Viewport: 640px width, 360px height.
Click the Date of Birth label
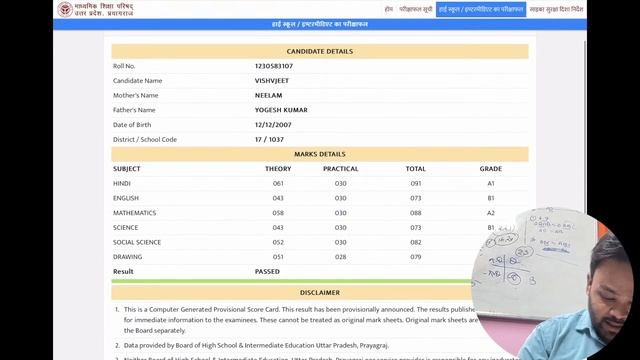[x=132, y=125]
